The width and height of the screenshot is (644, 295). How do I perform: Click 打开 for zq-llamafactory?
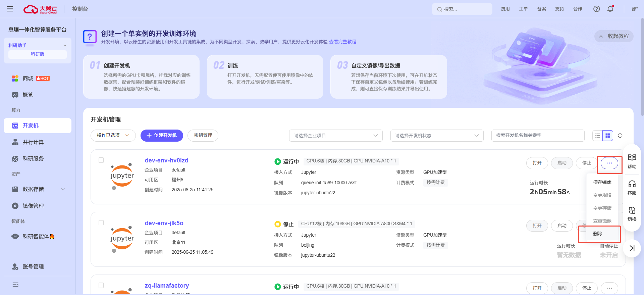coord(537,288)
